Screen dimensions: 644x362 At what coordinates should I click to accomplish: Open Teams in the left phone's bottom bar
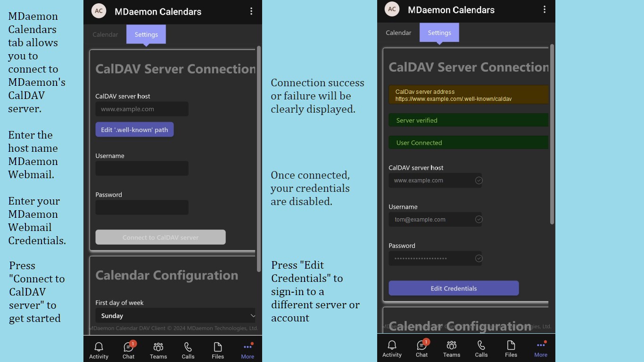click(x=158, y=351)
